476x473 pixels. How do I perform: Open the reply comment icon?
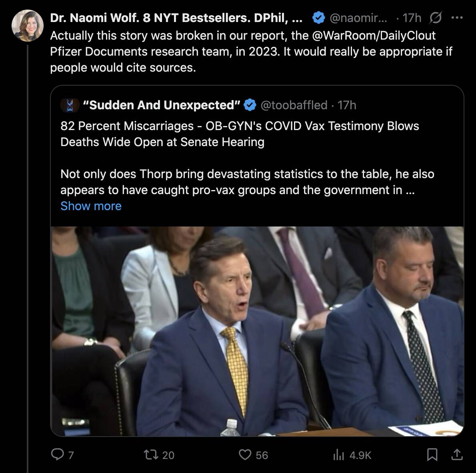tap(57, 455)
